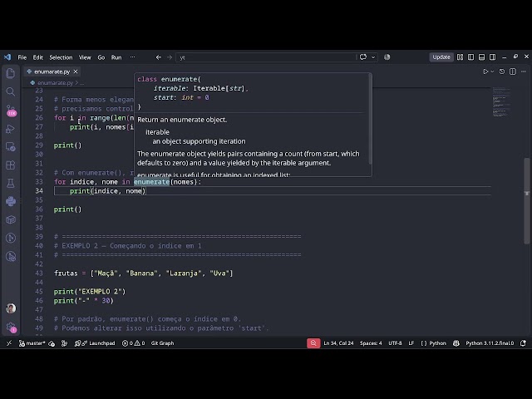Toggle the bottom Panel visibility
This screenshot has height=399, width=532.
[x=481, y=57]
